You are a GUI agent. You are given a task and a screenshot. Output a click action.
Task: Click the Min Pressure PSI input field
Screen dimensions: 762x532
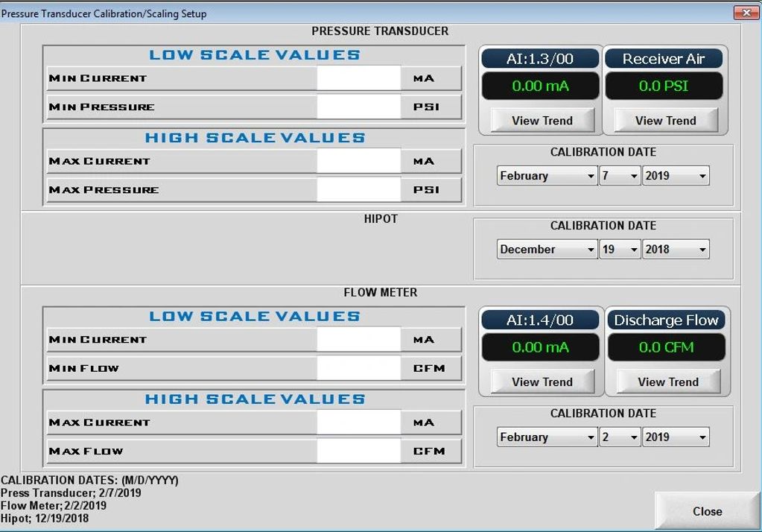click(360, 106)
